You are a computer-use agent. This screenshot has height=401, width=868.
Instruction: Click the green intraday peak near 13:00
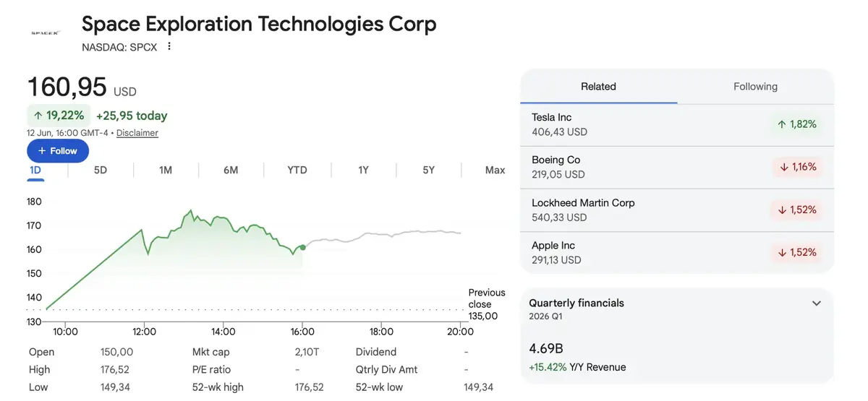coord(190,211)
